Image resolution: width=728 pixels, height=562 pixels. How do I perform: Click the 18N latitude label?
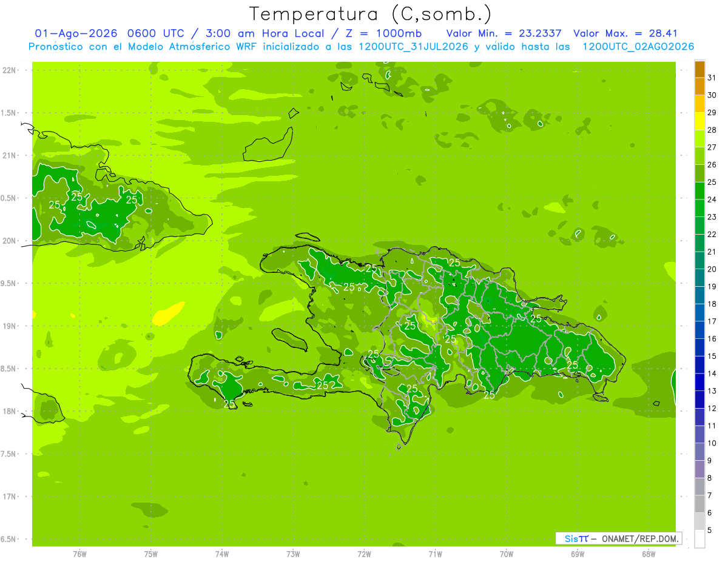click(x=10, y=411)
